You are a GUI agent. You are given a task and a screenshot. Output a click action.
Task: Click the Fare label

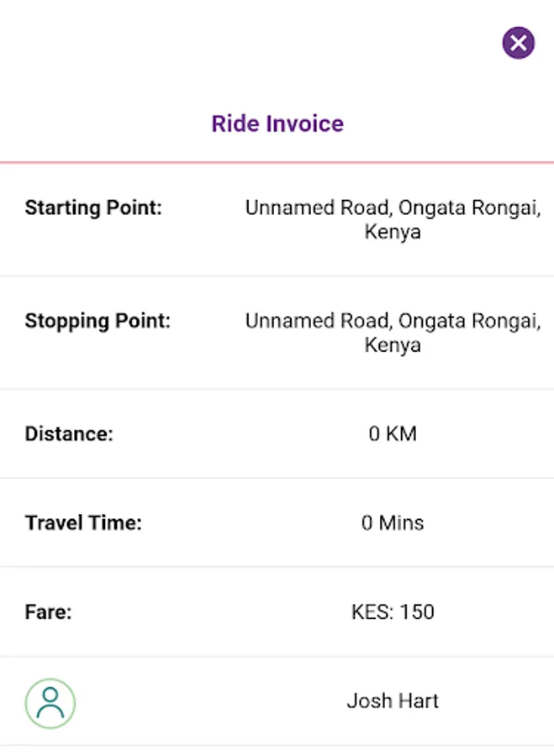pos(49,612)
